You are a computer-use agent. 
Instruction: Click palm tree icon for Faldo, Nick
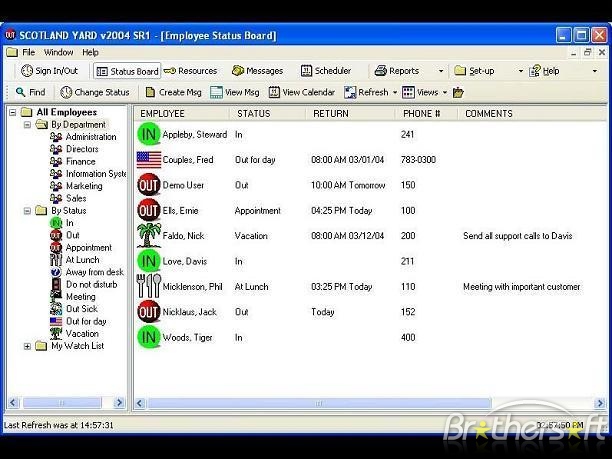click(149, 236)
